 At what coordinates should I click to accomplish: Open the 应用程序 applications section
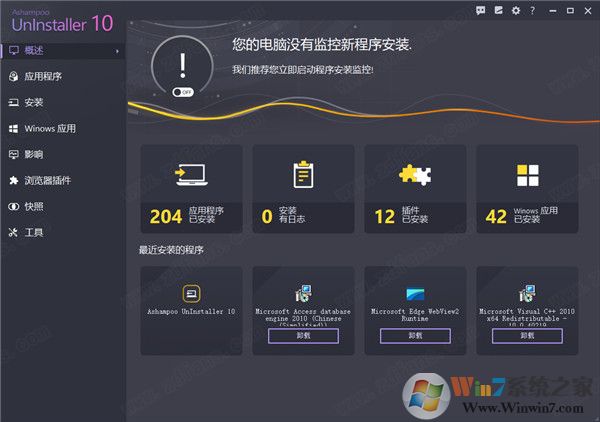pyautogui.click(x=63, y=77)
